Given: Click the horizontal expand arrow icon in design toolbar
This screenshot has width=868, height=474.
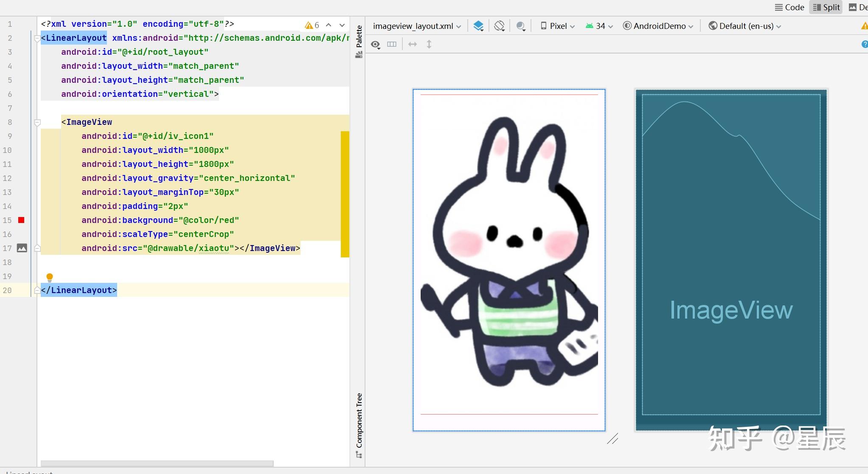Looking at the screenshot, I should pyautogui.click(x=412, y=44).
